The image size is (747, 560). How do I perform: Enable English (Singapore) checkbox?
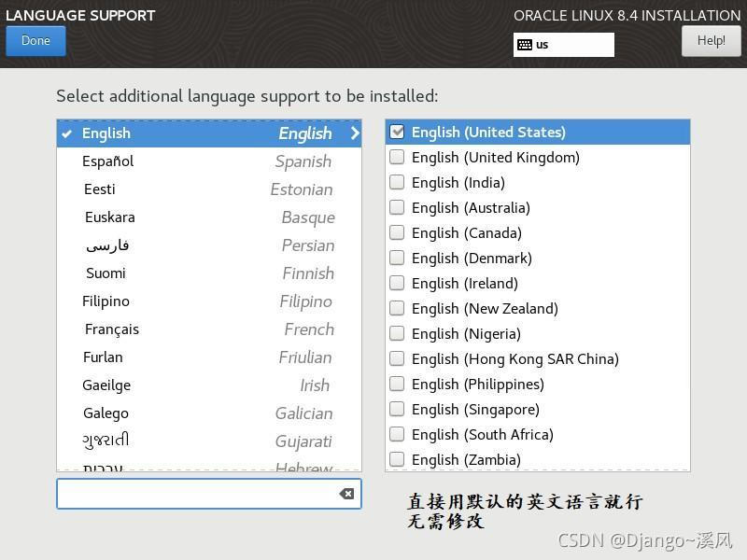tap(397, 409)
